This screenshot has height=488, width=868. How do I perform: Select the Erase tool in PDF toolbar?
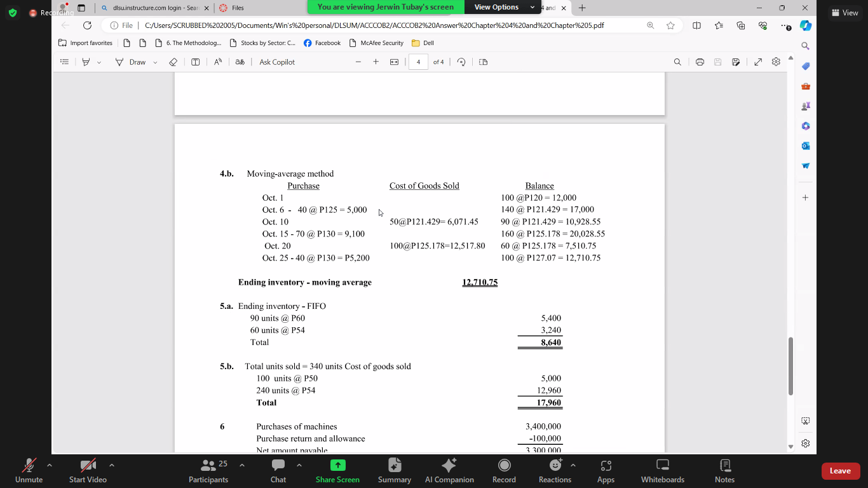click(173, 62)
